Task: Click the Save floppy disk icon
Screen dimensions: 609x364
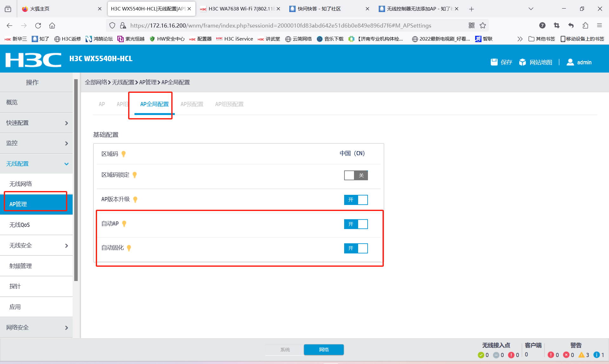Action: click(494, 62)
